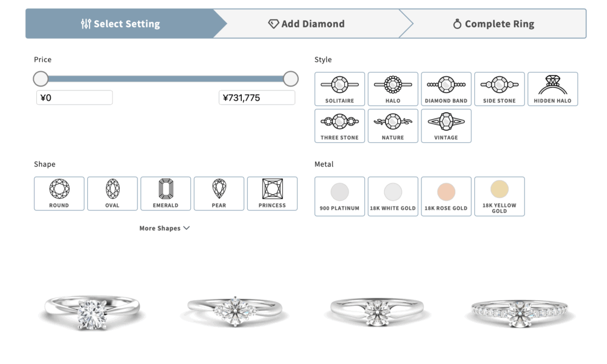Choose the Vintage style icon
This screenshot has width=607, height=364.
[x=446, y=126]
